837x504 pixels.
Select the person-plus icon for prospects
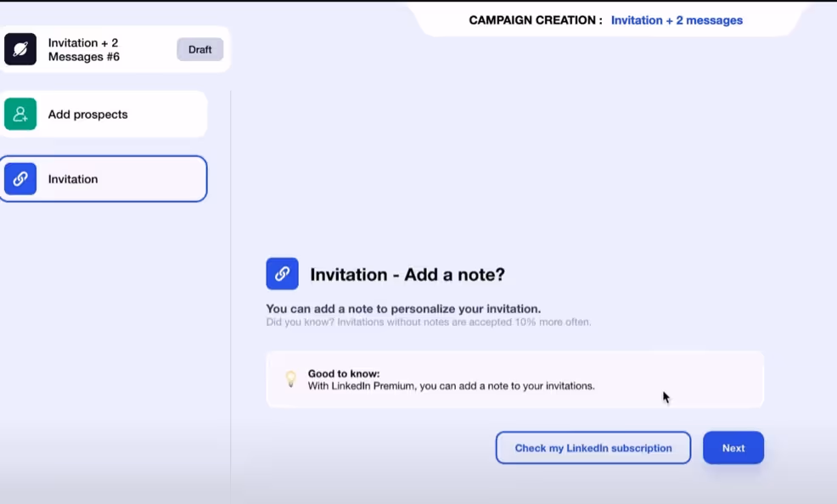(20, 114)
